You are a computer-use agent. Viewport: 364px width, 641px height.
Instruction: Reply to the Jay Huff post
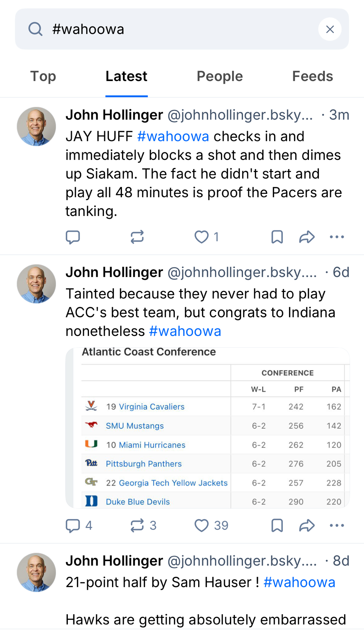[x=73, y=237]
